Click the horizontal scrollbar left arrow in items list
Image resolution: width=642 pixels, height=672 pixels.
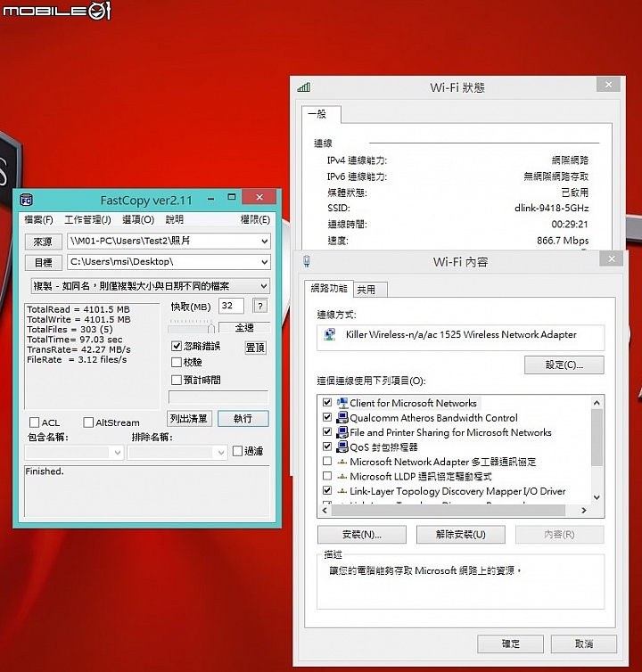[x=325, y=510]
